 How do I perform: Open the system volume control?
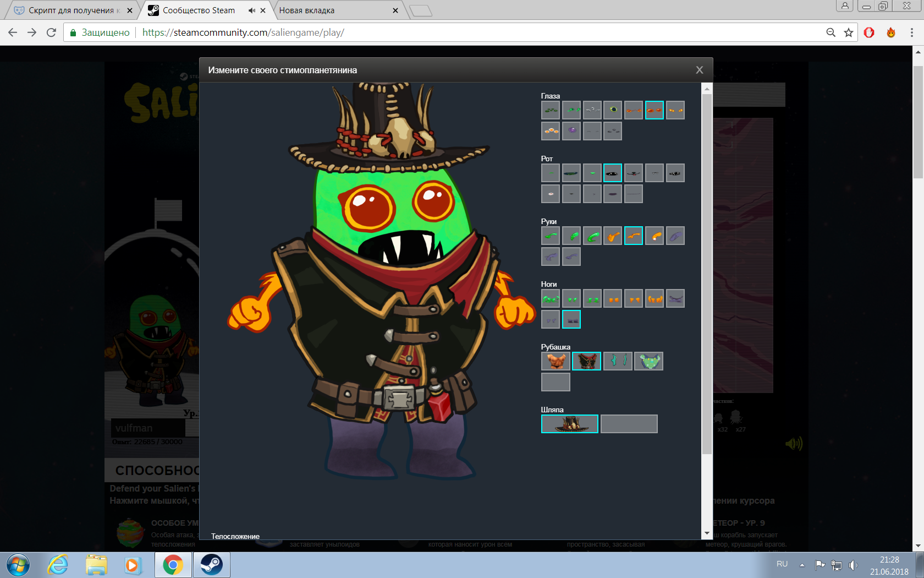click(853, 565)
